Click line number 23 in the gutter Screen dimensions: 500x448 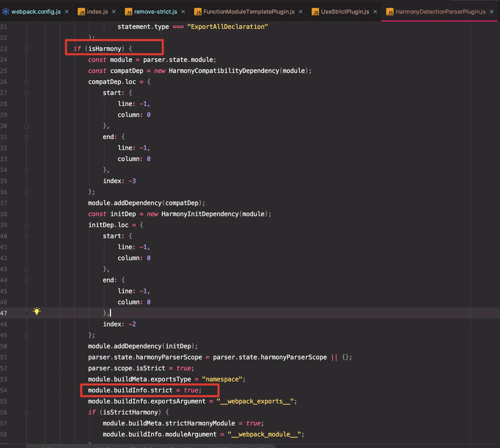[x=4, y=49]
